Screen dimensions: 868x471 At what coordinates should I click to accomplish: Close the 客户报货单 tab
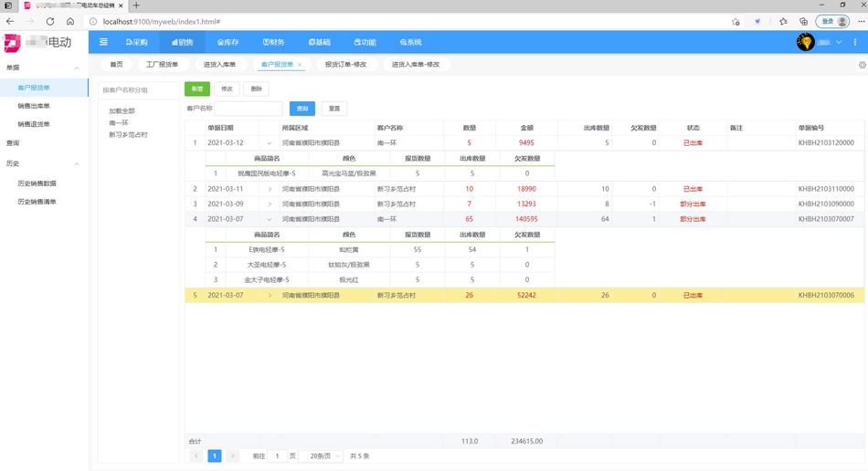tap(300, 65)
